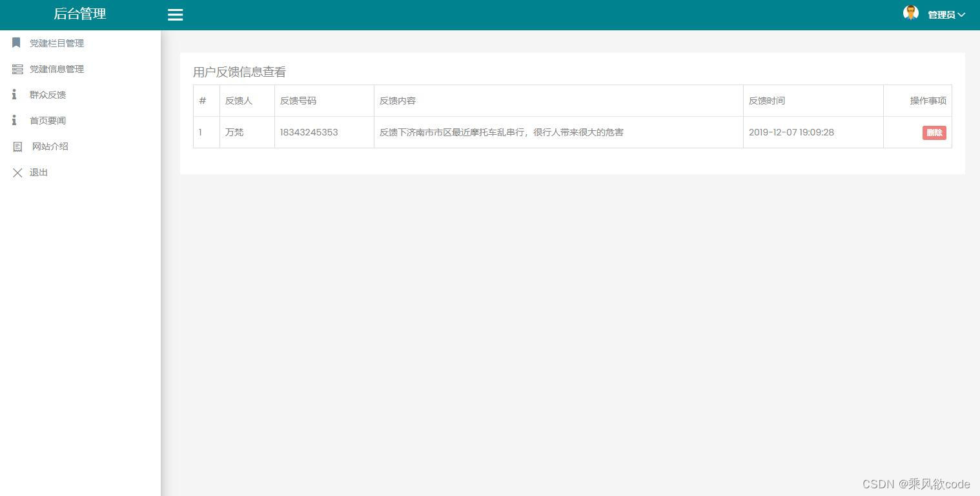Screen dimensions: 980x496
Task: Expand the chevron beside 管理员
Action: pos(962,14)
